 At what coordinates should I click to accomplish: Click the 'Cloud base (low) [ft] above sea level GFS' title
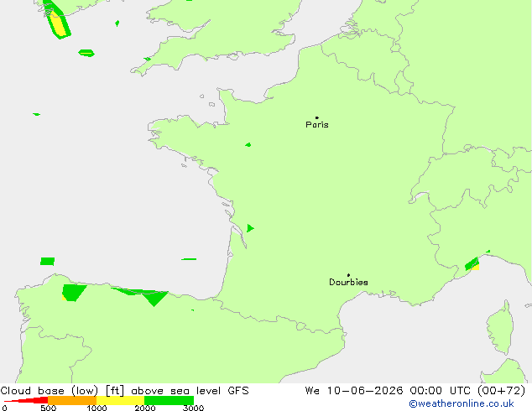124,391
